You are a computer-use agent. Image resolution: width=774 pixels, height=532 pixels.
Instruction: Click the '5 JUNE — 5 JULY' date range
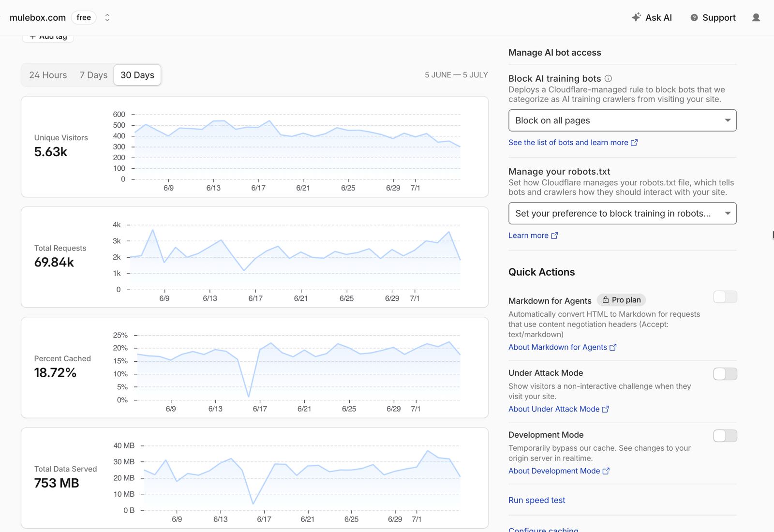pyautogui.click(x=456, y=75)
